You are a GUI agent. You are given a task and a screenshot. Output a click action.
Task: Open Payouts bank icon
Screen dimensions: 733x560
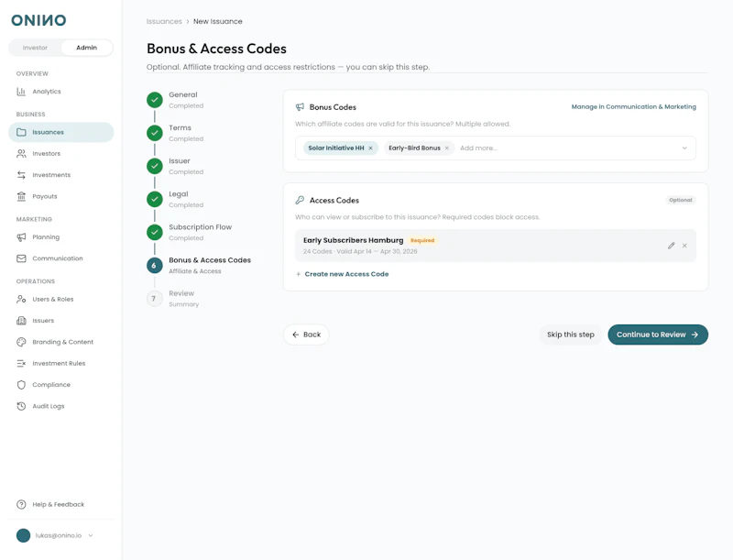[21, 196]
